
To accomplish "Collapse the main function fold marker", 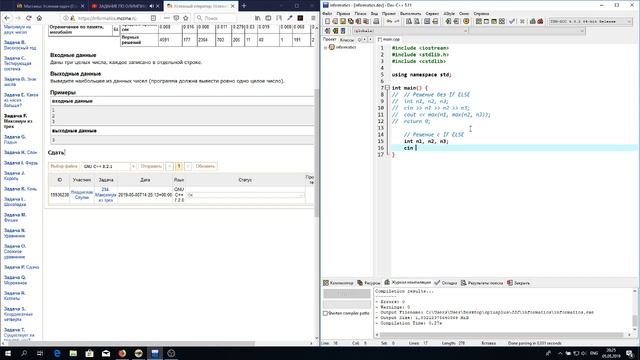I will click(x=387, y=88).
